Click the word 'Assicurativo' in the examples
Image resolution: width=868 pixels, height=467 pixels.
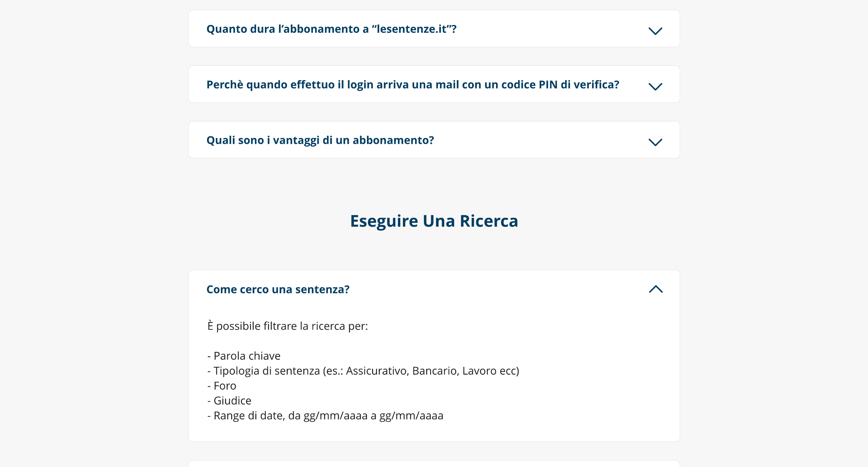377,371
